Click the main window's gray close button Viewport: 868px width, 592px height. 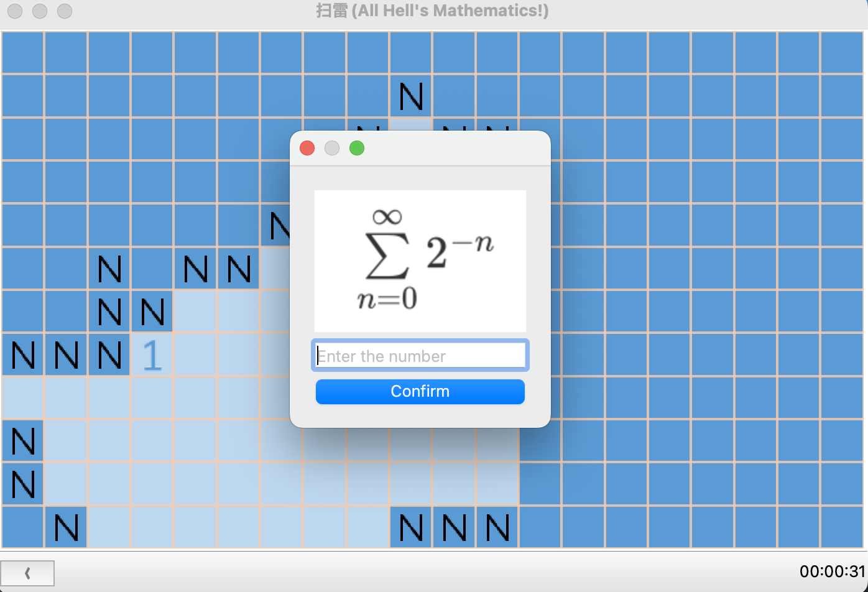pyautogui.click(x=15, y=11)
